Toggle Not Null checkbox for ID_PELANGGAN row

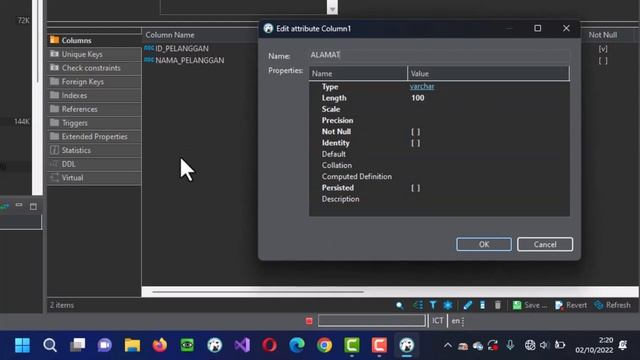(x=603, y=49)
